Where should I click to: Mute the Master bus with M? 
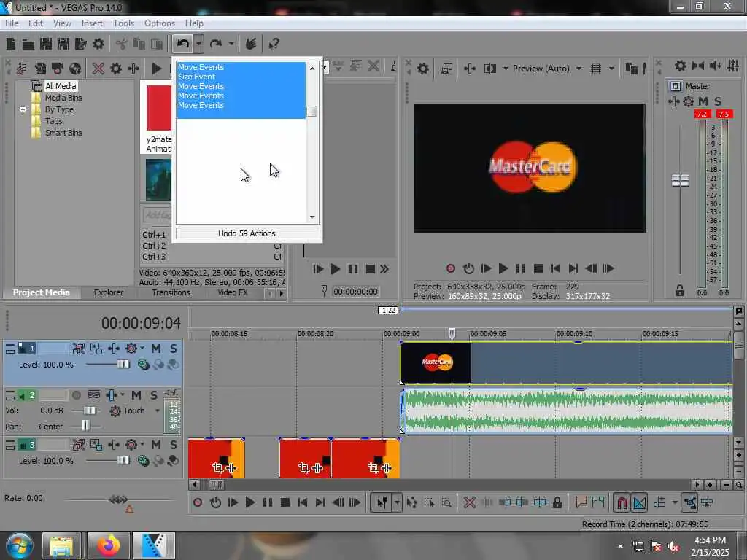coord(703,101)
